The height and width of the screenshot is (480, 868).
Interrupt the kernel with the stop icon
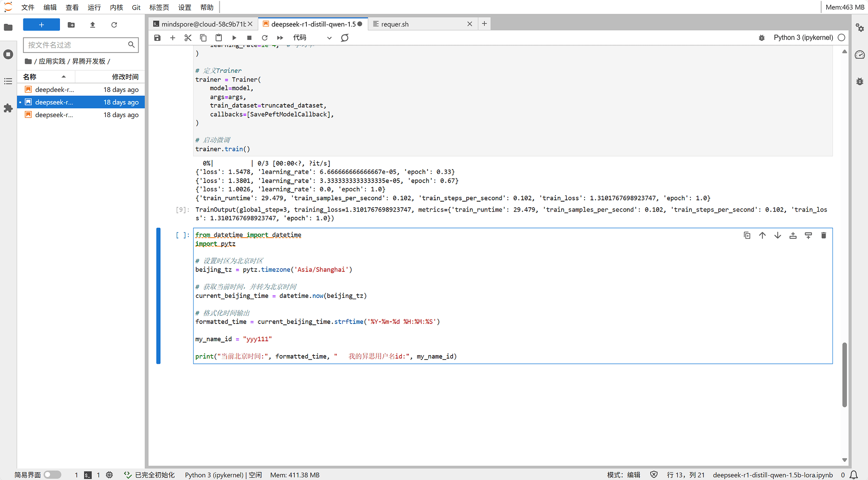249,38
